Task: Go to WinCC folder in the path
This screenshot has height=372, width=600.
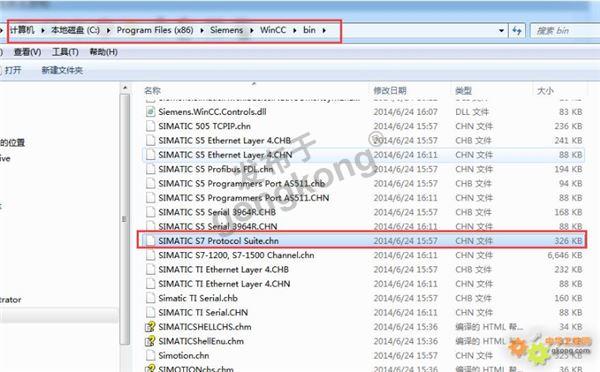Action: click(x=273, y=30)
